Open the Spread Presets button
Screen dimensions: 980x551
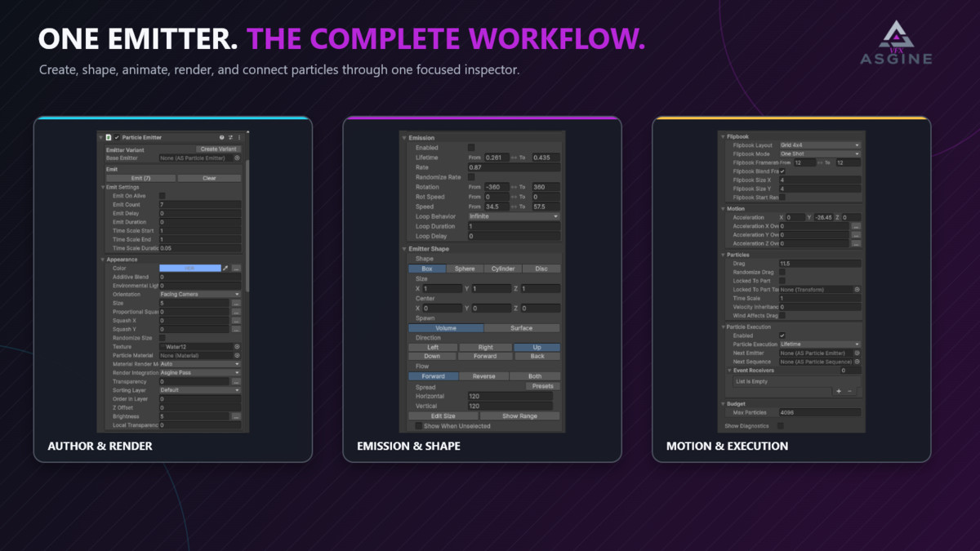pos(542,386)
